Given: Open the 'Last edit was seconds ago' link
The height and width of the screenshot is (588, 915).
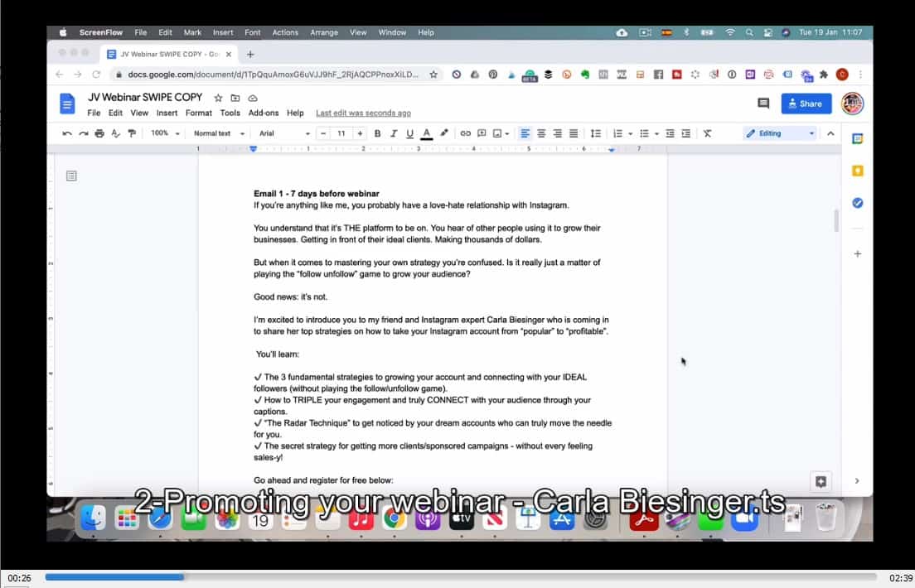Looking at the screenshot, I should pyautogui.click(x=363, y=113).
